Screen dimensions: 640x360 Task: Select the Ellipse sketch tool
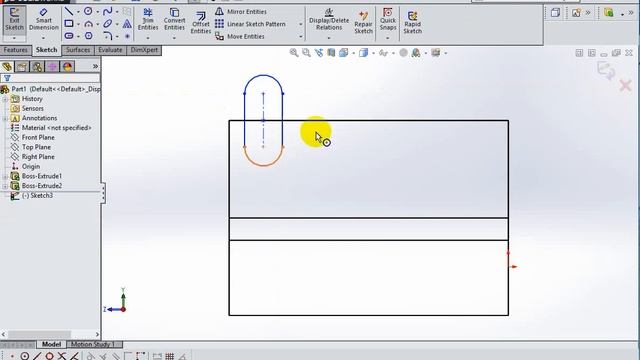(x=107, y=24)
